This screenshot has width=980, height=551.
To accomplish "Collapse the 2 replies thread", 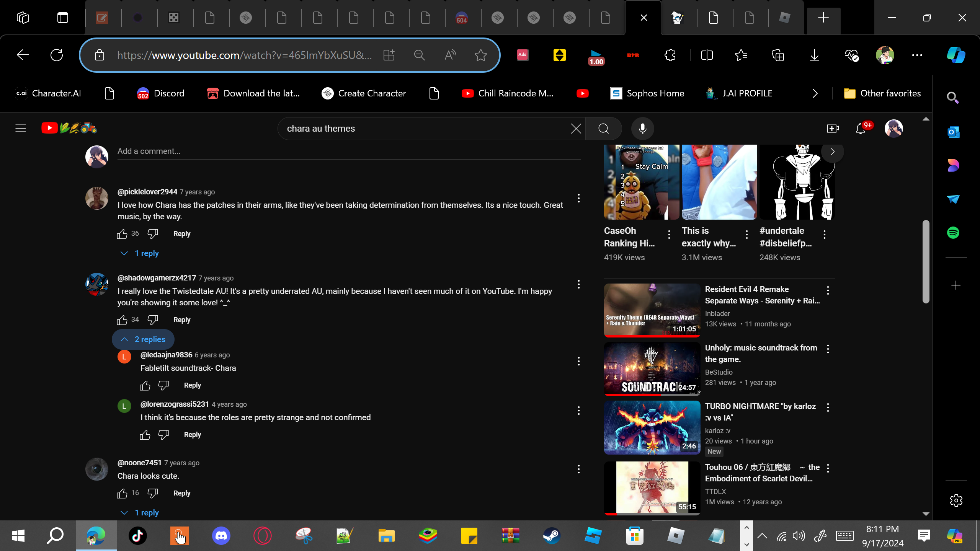I will point(143,339).
